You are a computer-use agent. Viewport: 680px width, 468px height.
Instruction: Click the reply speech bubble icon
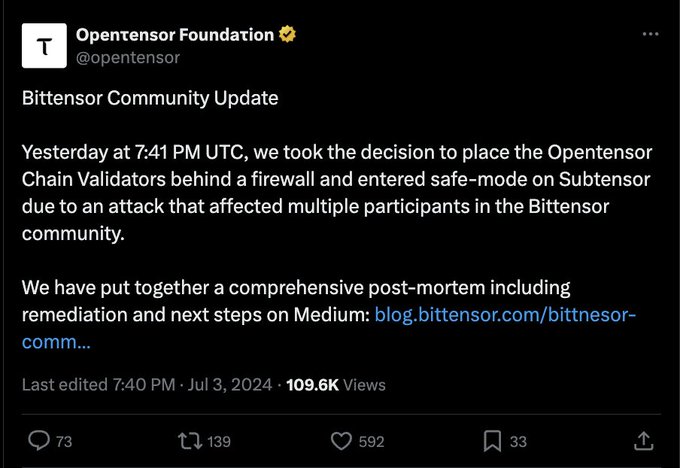tap(39, 441)
